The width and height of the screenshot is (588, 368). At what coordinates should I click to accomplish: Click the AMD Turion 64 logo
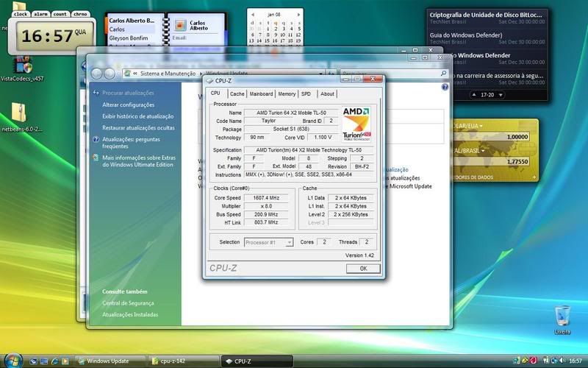tap(356, 123)
